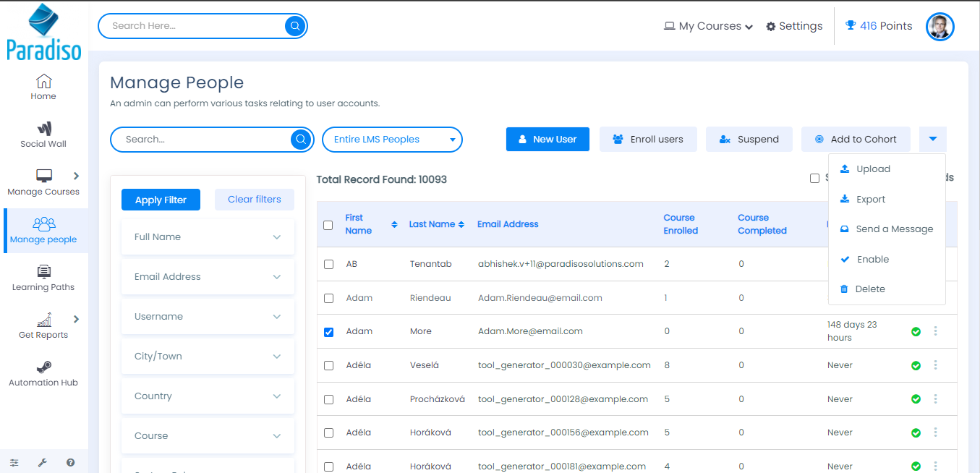Viewport: 980px width, 473px height.
Task: Select Send a Message menu option
Action: (894, 229)
